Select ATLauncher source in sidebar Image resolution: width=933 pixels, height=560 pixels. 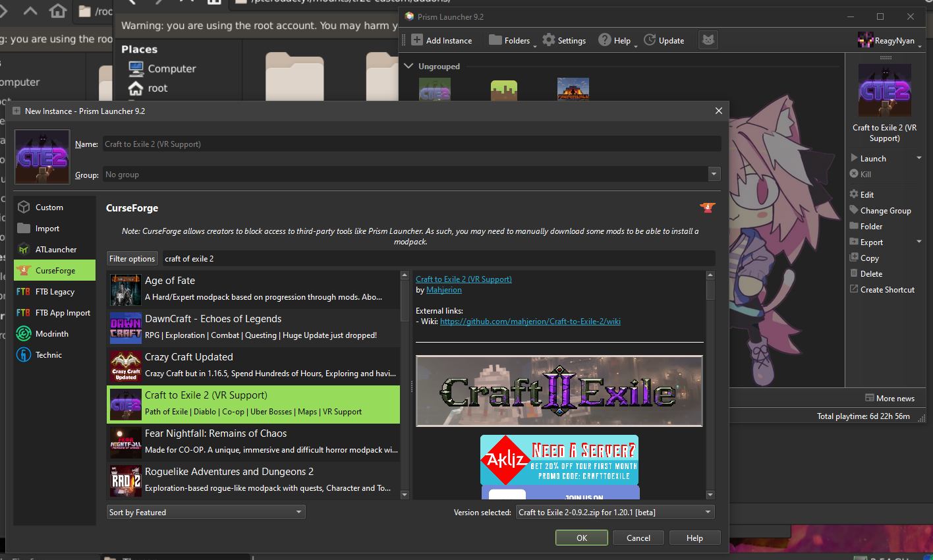coord(55,249)
